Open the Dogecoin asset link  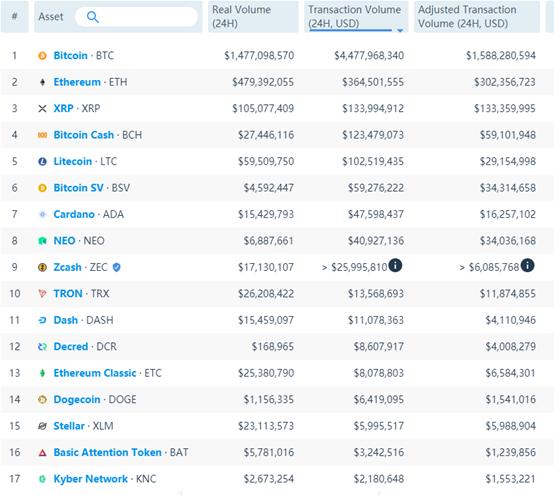tap(77, 400)
